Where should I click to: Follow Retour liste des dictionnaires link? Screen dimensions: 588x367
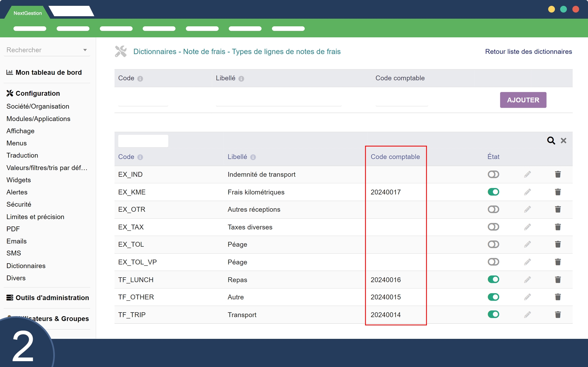[x=528, y=51]
